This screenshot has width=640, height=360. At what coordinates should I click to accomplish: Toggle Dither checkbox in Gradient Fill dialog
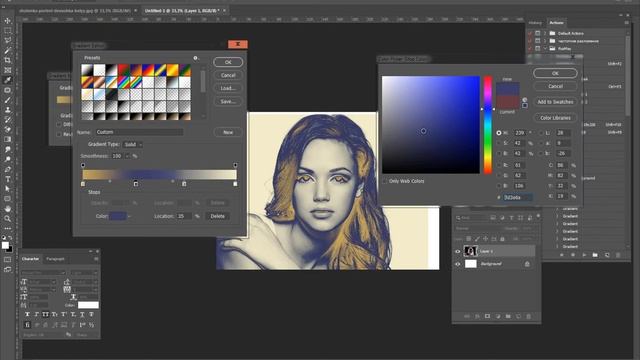tap(59, 124)
